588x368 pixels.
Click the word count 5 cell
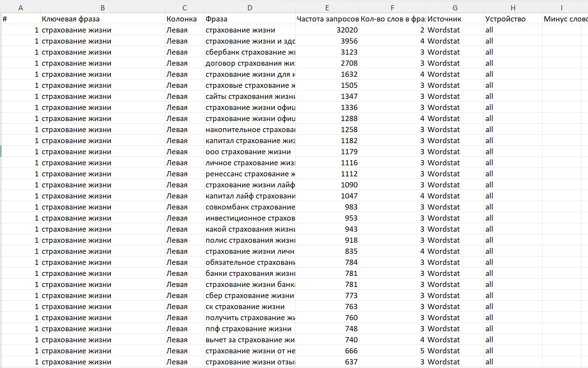coord(392,351)
